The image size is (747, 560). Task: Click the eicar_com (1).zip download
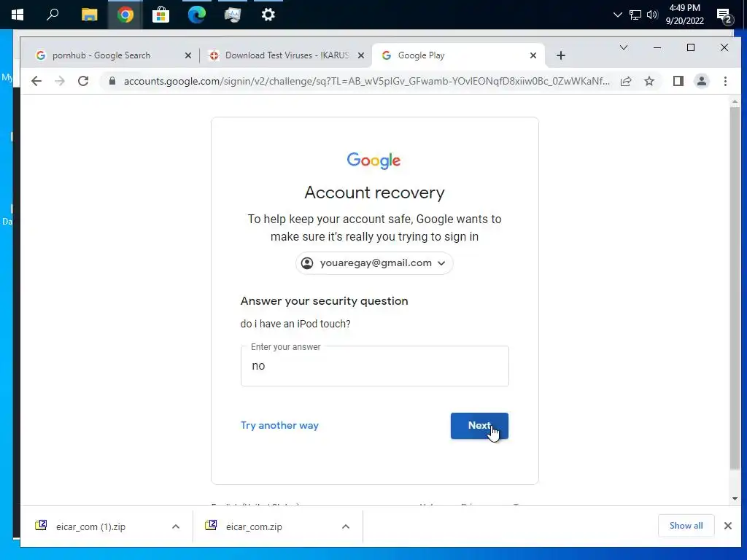click(90, 526)
